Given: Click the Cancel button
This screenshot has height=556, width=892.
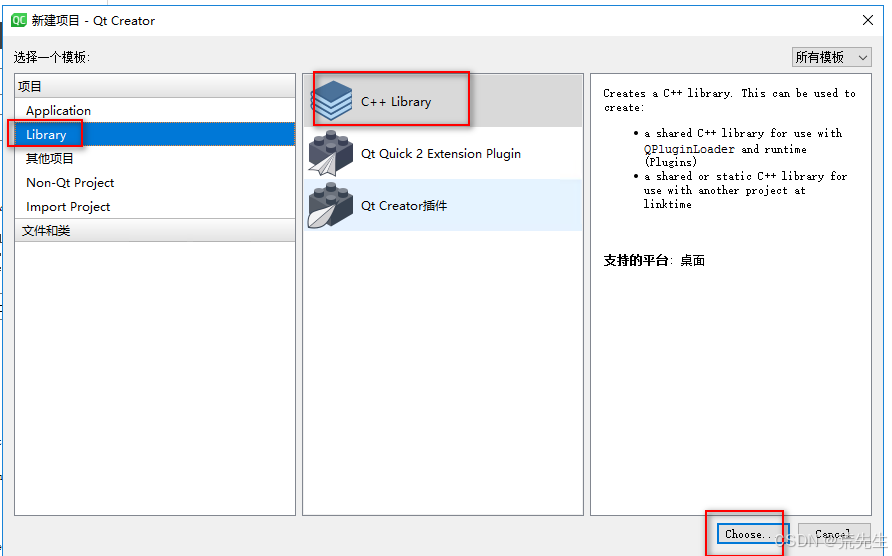Looking at the screenshot, I should click(x=834, y=534).
